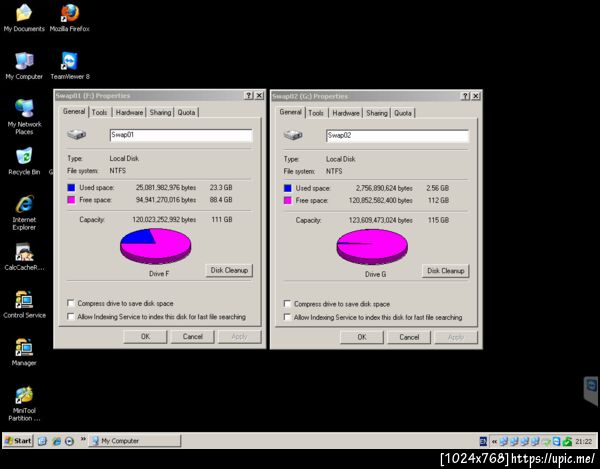600x469 pixels.
Task: Click the TeamViewer tray icon
Action: click(556, 441)
